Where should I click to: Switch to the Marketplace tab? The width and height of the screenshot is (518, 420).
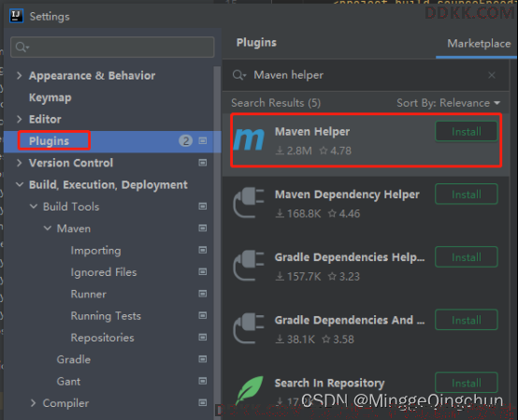coord(479,44)
